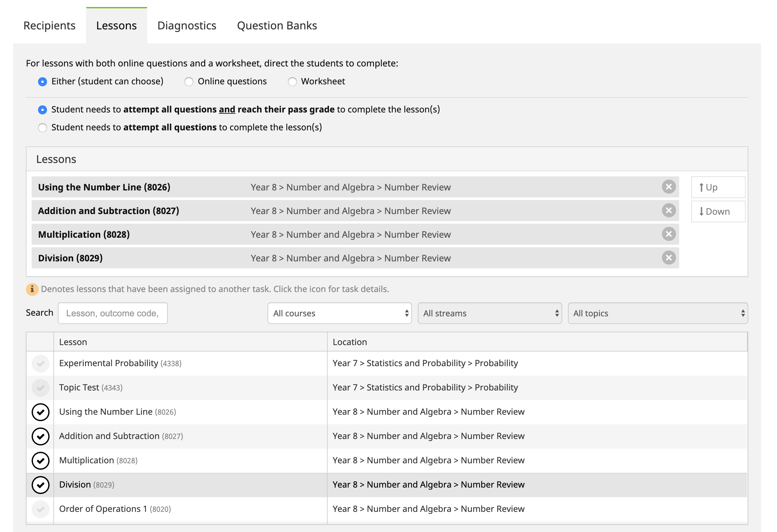Switch to the Question Banks tab
Viewport: 777px width, 532px height.
tap(277, 26)
